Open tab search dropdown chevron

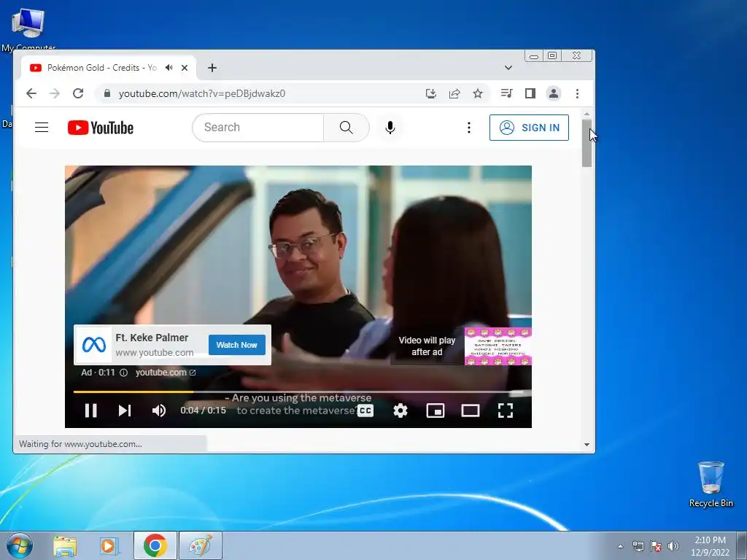tap(508, 68)
